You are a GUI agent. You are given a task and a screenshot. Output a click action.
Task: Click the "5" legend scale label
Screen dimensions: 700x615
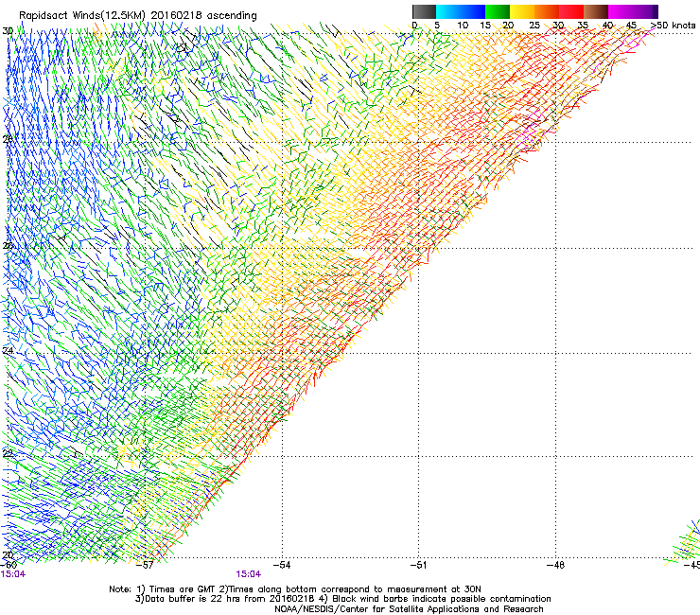pyautogui.click(x=437, y=26)
